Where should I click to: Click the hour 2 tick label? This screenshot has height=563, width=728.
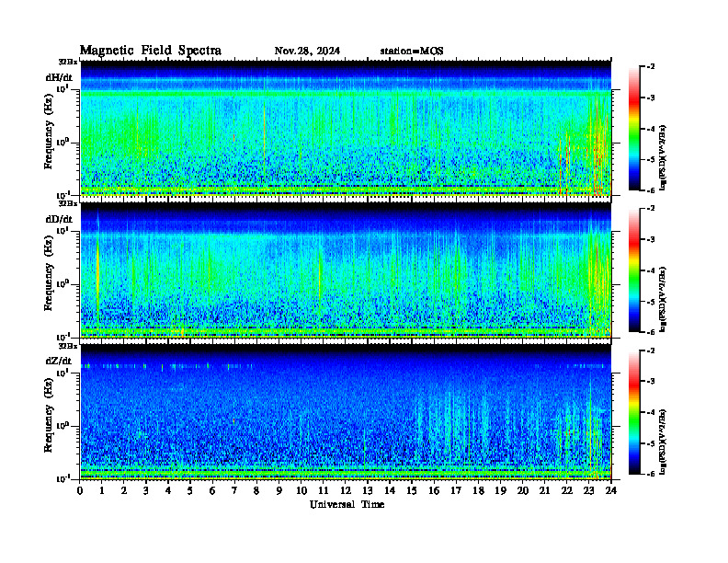click(124, 490)
